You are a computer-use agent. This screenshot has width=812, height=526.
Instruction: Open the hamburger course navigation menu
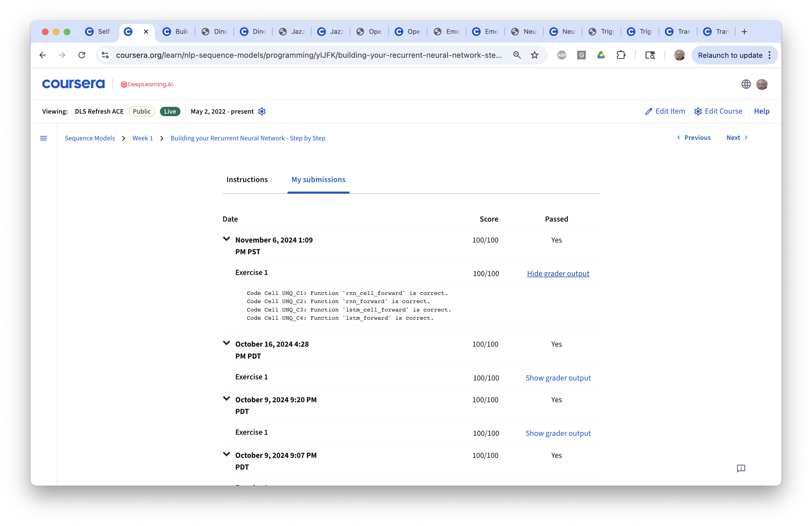coord(43,138)
